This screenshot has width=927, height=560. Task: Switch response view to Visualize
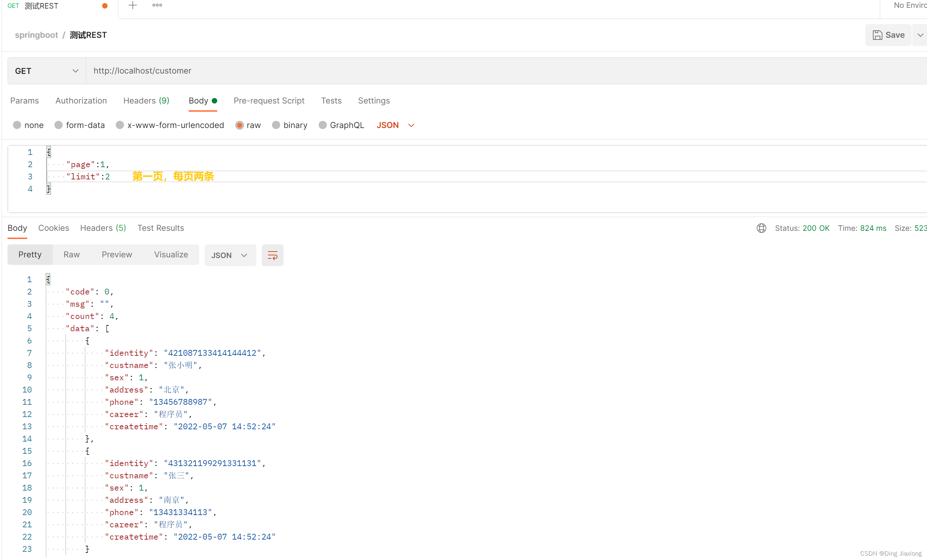click(x=171, y=255)
